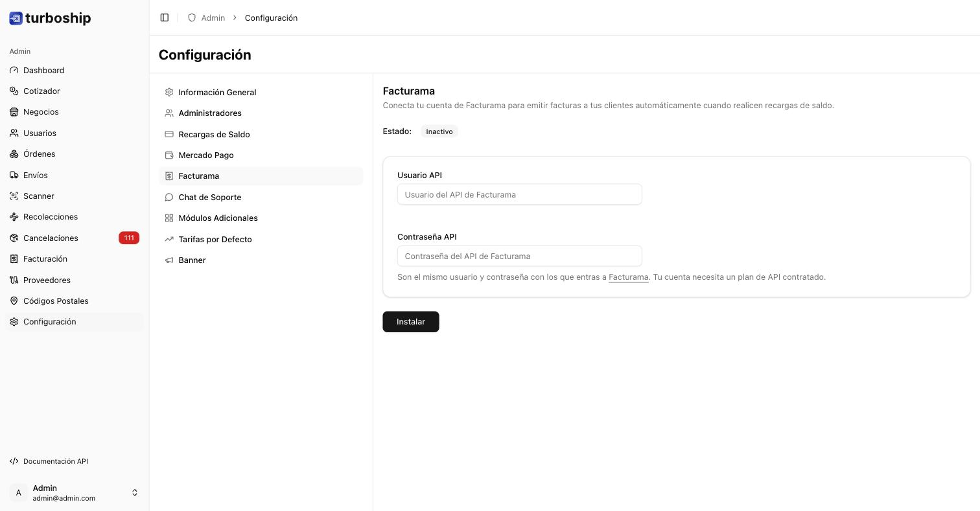Click the Banner megaphone icon
Screen dimensions: 980x511
pyautogui.click(x=169, y=260)
